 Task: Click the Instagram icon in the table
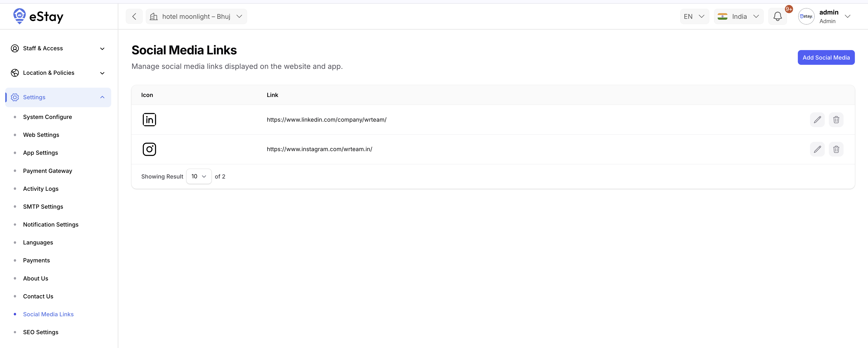[x=149, y=149]
